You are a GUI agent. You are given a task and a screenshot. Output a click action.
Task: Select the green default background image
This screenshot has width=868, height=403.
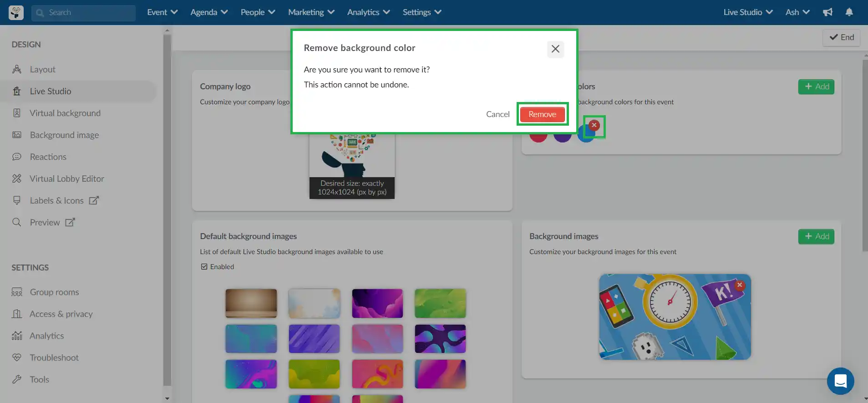click(x=440, y=303)
